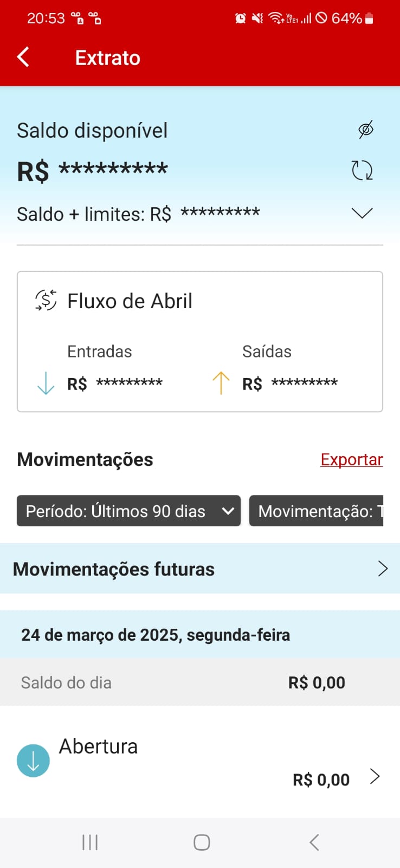Expand Saldo + limites details
Viewport: 400px width, 868px height.
tap(362, 213)
